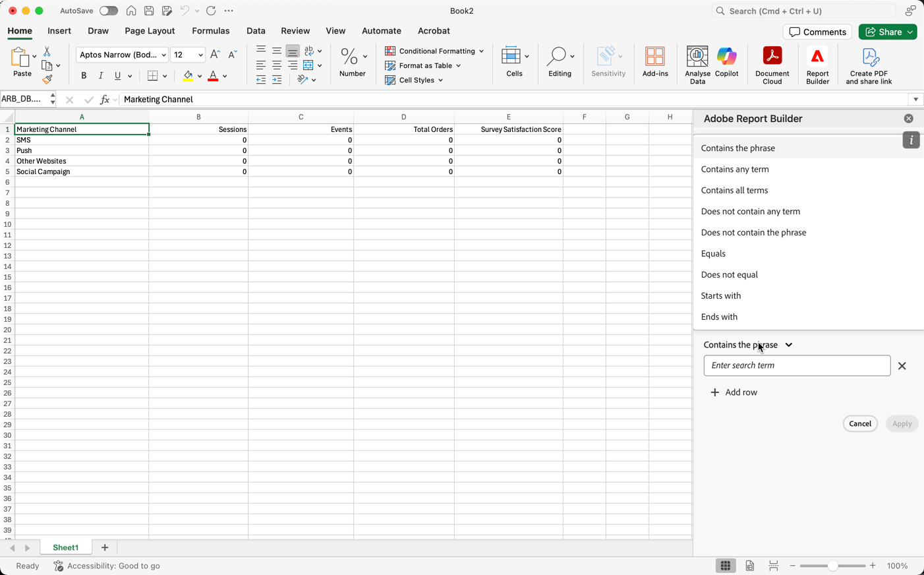Click the fill color swatch

click(x=188, y=76)
